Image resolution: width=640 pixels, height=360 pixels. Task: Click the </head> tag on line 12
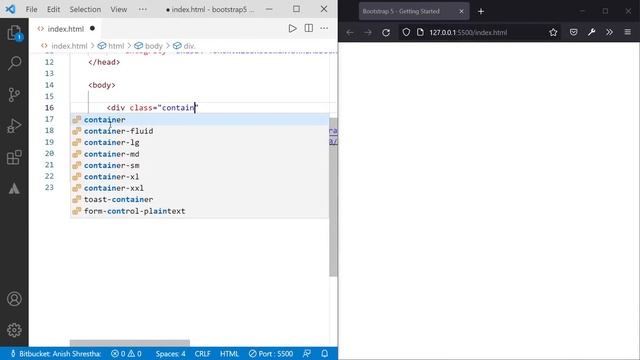104,62
